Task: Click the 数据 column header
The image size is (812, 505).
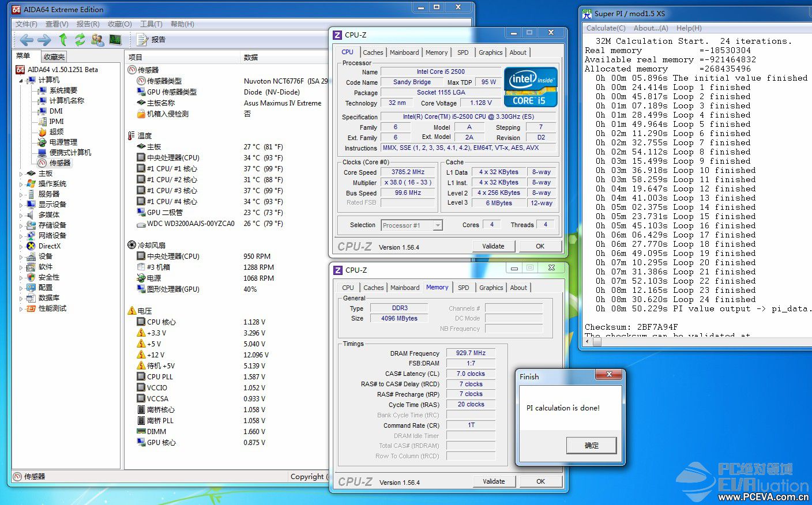Action: point(284,57)
